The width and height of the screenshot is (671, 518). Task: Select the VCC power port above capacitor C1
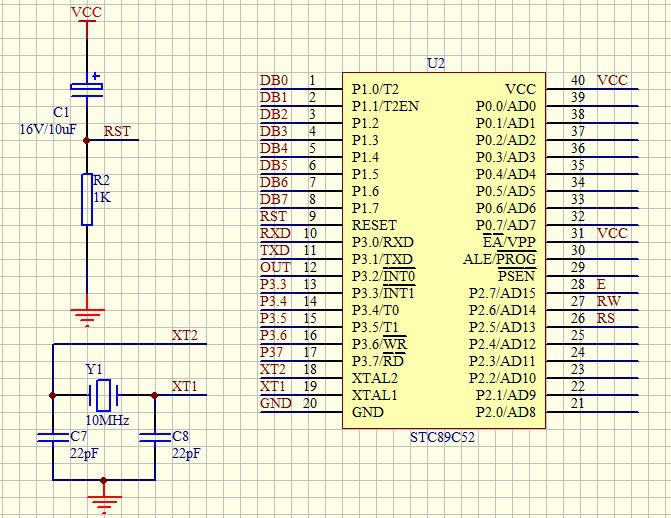(86, 20)
